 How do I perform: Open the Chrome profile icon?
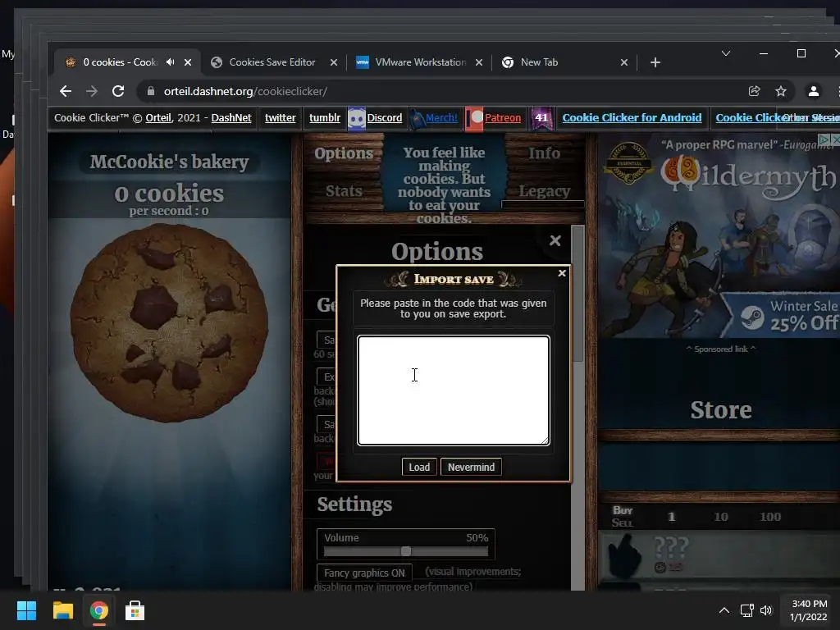(813, 91)
